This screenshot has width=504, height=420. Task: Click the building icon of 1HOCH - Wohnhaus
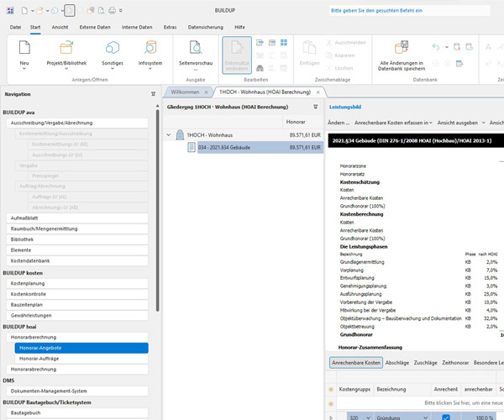180,135
